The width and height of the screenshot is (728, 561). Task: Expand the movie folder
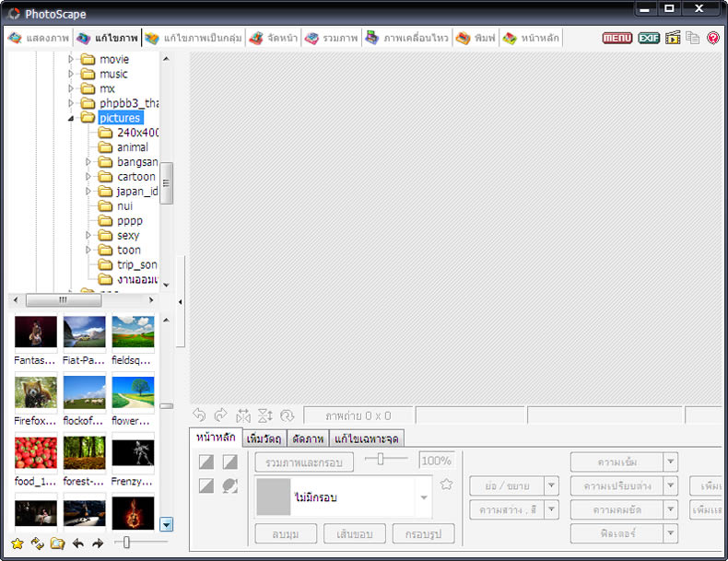click(x=71, y=59)
